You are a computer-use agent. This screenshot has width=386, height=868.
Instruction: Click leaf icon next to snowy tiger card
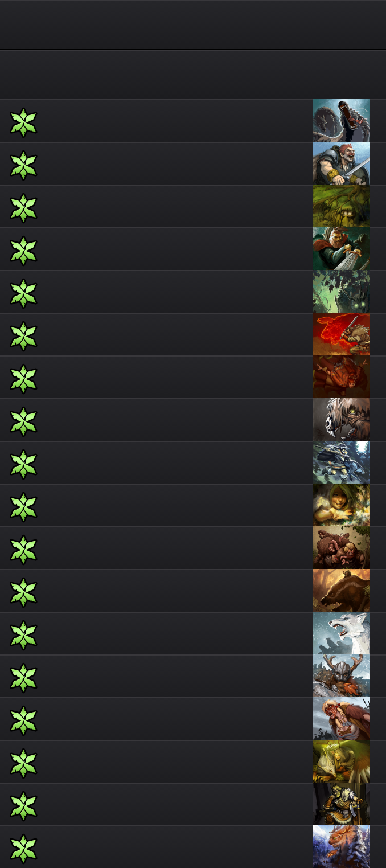(x=23, y=849)
